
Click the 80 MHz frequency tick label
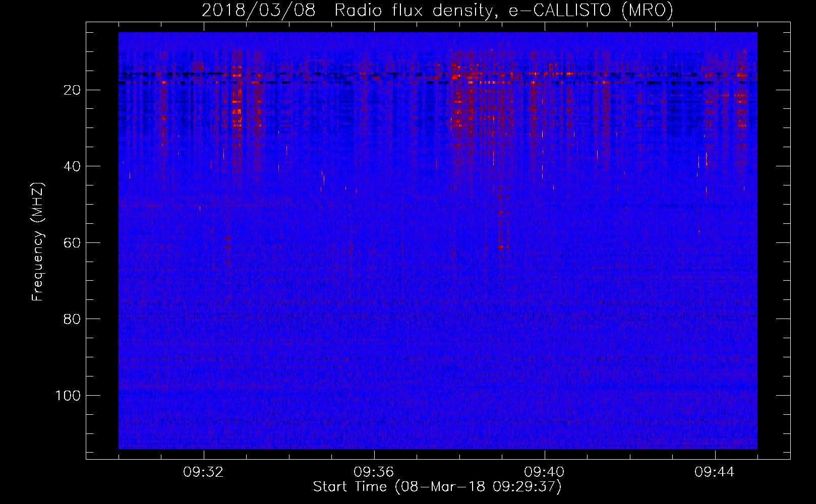(x=73, y=319)
